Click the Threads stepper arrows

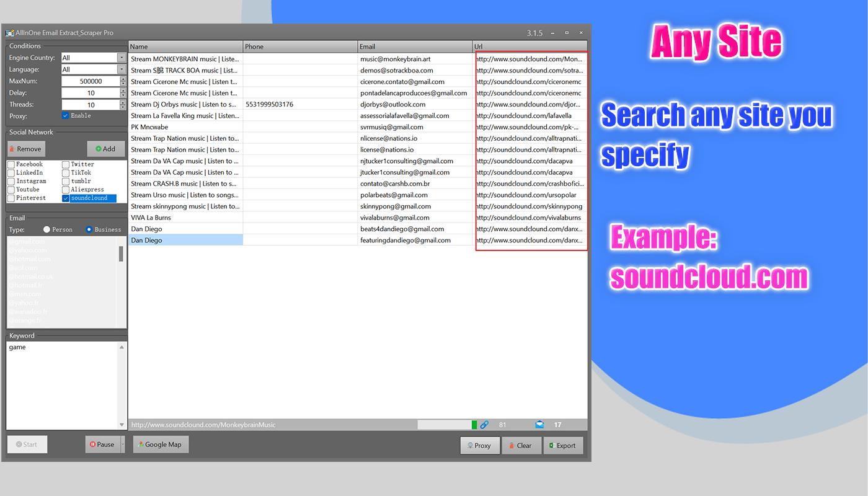[123, 105]
